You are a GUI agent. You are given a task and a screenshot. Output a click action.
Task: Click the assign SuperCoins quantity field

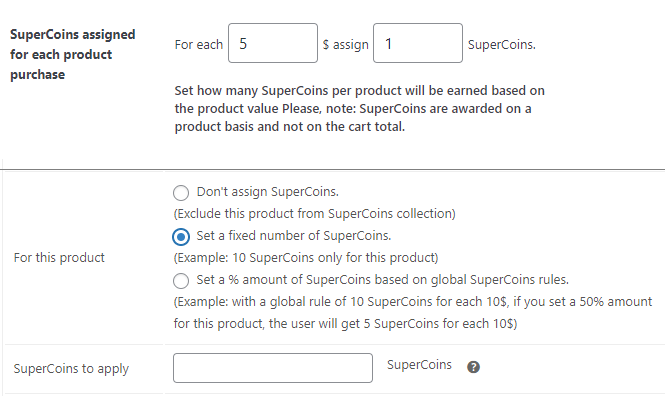click(x=418, y=43)
